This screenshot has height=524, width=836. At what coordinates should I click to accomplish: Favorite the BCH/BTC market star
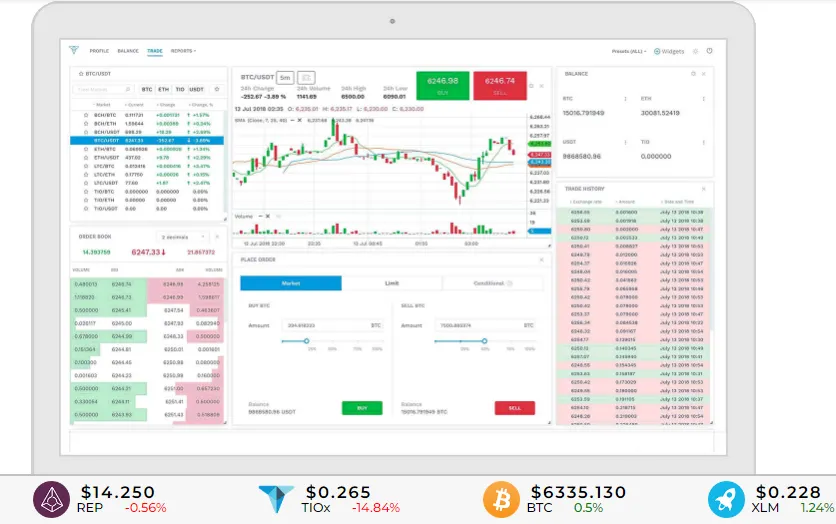coord(85,115)
